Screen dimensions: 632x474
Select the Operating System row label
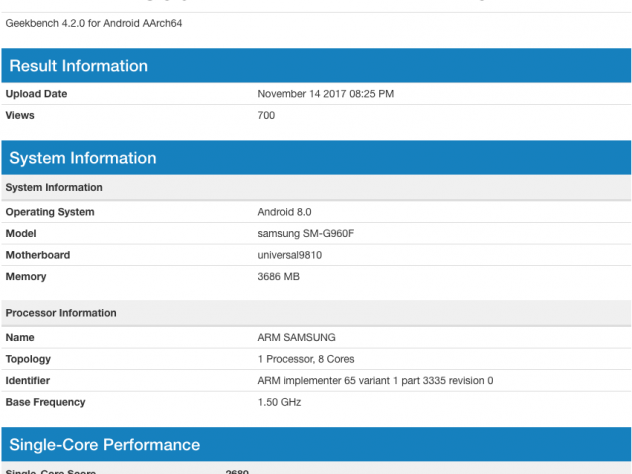(50, 212)
